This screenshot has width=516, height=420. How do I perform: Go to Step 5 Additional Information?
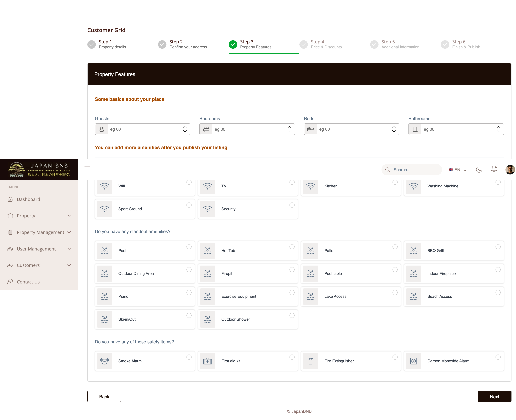point(394,44)
